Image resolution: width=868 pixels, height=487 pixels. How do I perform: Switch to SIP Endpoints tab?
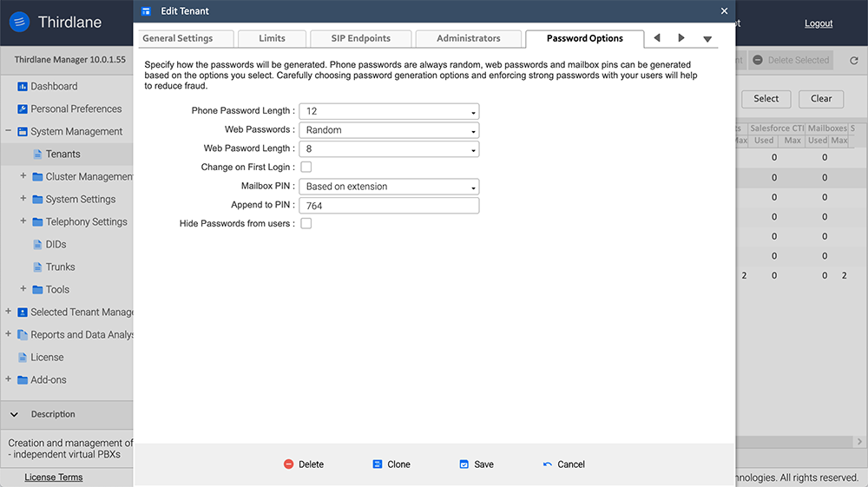(361, 39)
